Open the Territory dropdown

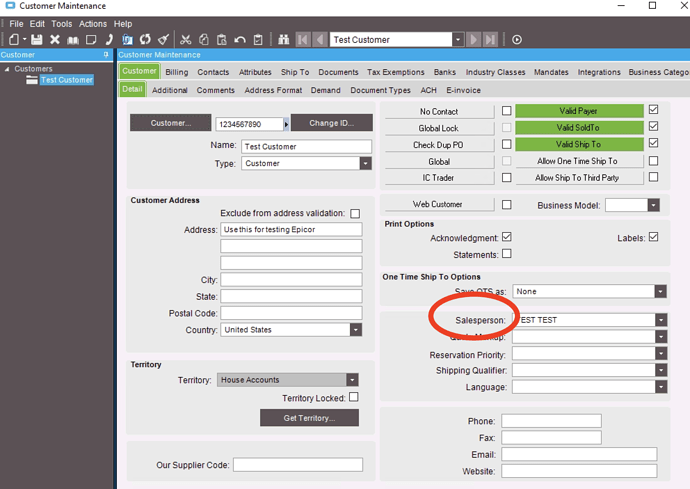(x=352, y=379)
